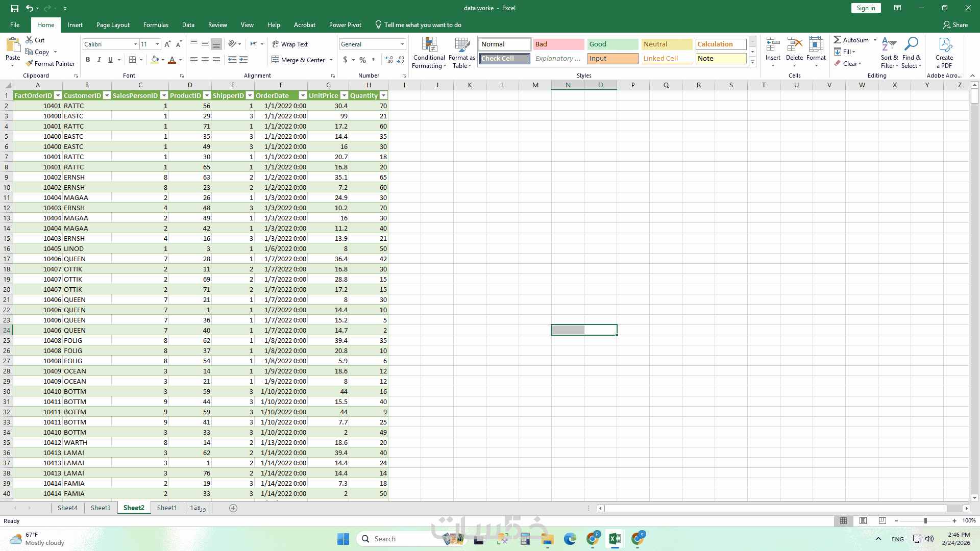Open Find & Select tool
The height and width of the screenshot is (551, 980).
coord(911,53)
